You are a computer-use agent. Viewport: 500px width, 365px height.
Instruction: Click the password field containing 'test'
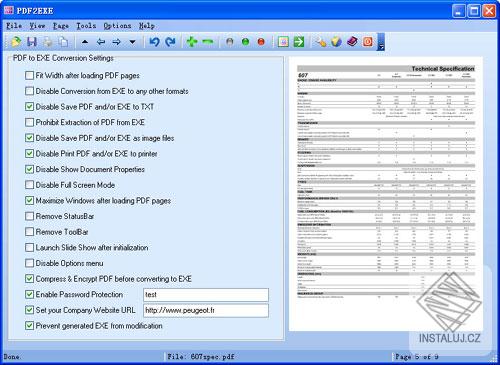tap(206, 295)
